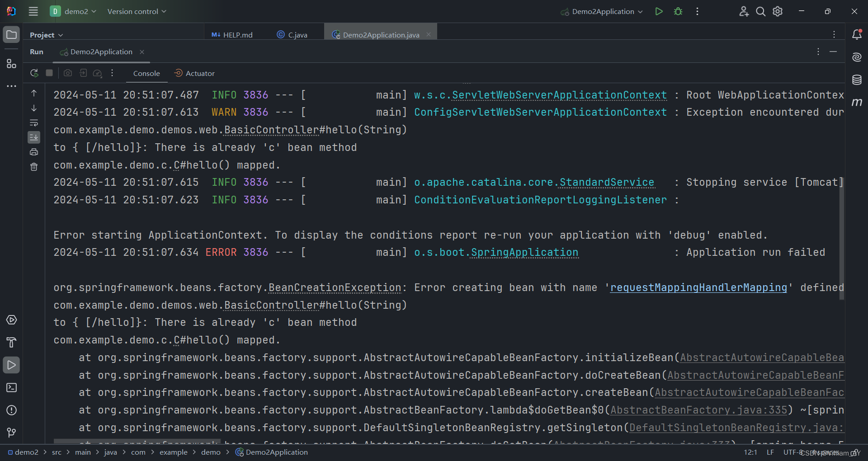The image size is (868, 461).
Task: Show more tool windows ellipsis
Action: pyautogui.click(x=11, y=86)
